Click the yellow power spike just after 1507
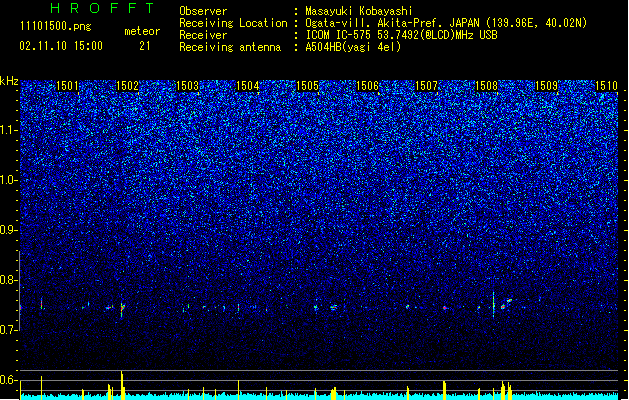629x400 pixels. 444,390
